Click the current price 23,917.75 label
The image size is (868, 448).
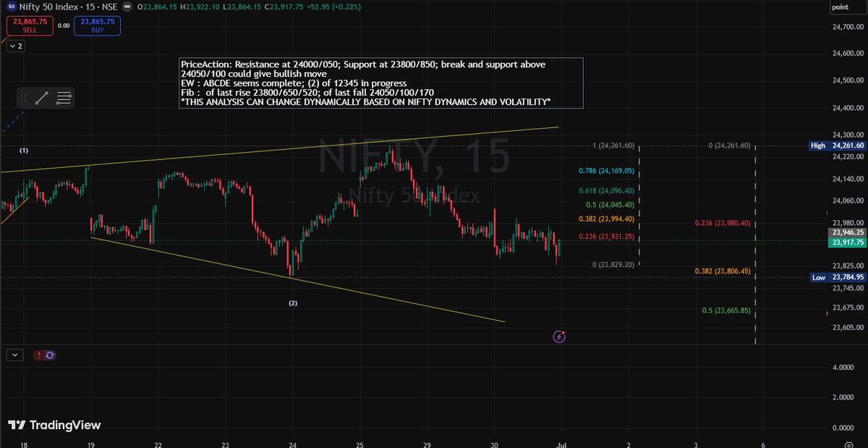(847, 243)
